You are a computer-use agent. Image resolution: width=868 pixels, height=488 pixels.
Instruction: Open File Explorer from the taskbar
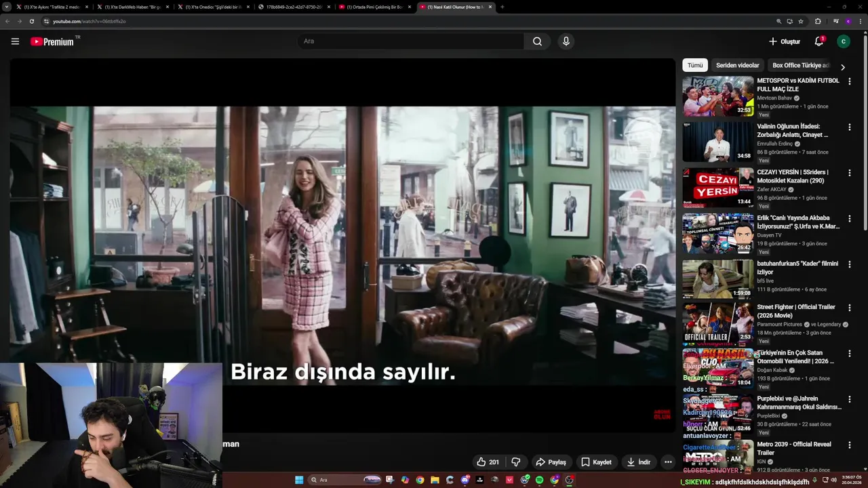(x=435, y=480)
